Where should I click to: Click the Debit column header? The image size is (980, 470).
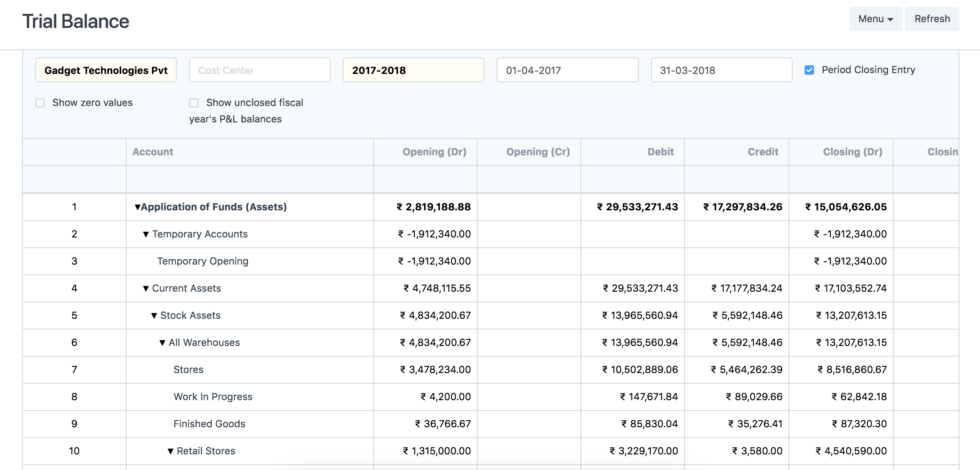633,152
